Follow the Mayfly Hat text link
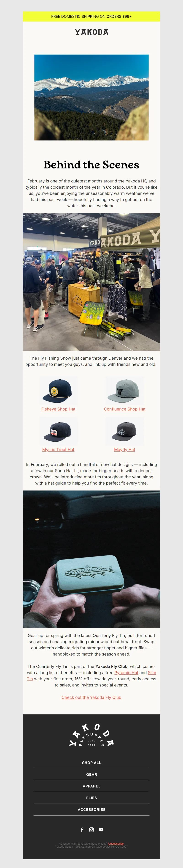Viewport: 183px width, 868px height. pyautogui.click(x=124, y=449)
